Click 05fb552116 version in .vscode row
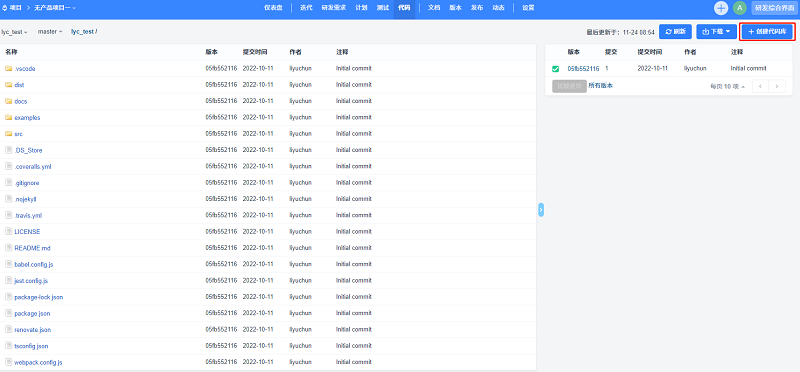This screenshot has width=800, height=372. [221, 68]
